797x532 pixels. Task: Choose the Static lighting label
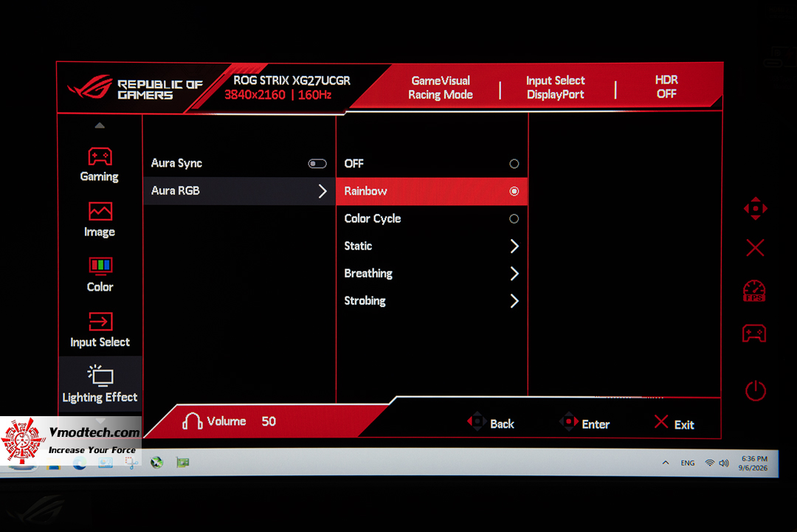pyautogui.click(x=358, y=246)
